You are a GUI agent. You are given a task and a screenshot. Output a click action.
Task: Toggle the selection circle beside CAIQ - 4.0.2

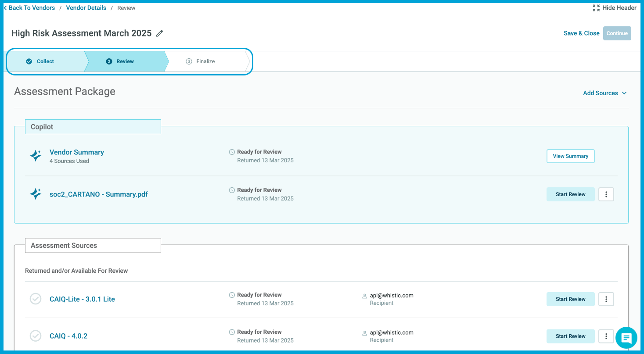tap(36, 336)
